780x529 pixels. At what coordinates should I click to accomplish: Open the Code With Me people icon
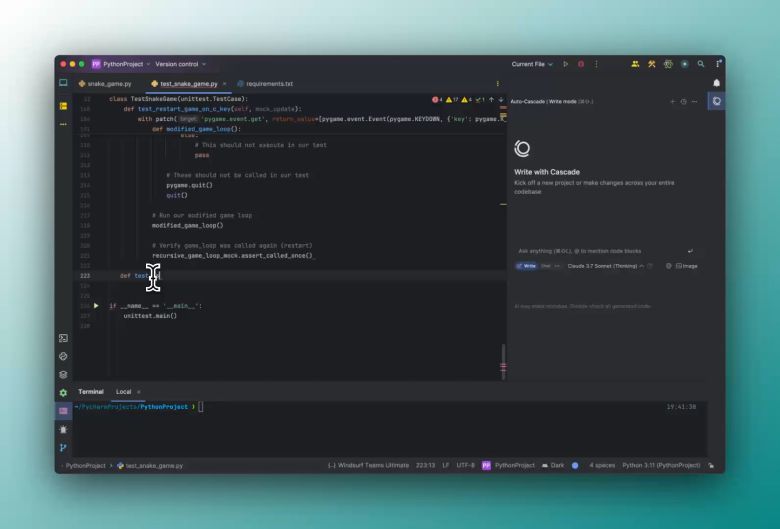pos(635,64)
